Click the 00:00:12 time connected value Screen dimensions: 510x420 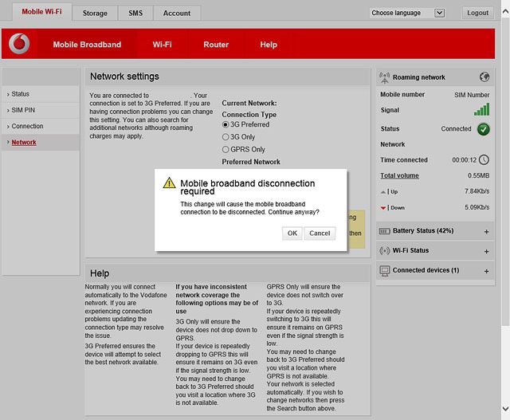click(x=464, y=159)
